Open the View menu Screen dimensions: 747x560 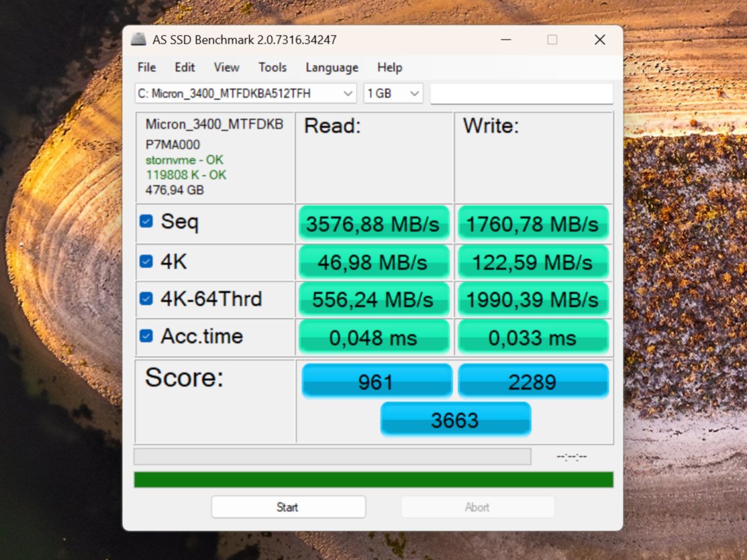(x=226, y=67)
